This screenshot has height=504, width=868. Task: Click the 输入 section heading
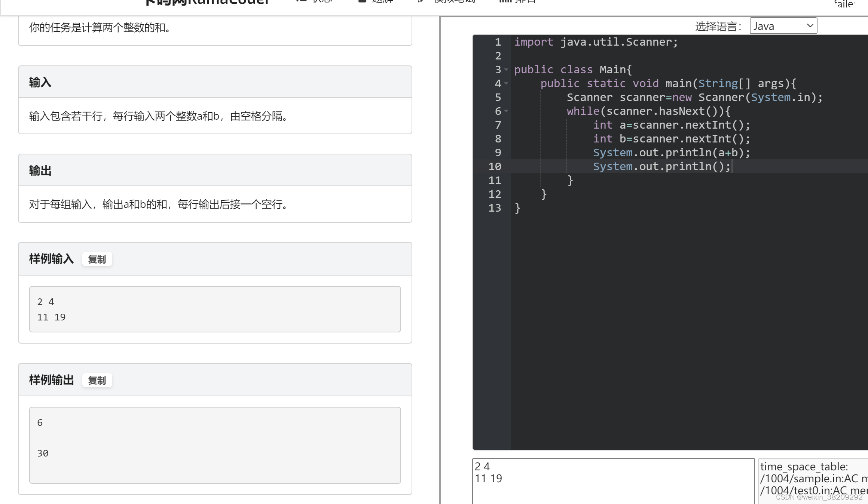(40, 82)
